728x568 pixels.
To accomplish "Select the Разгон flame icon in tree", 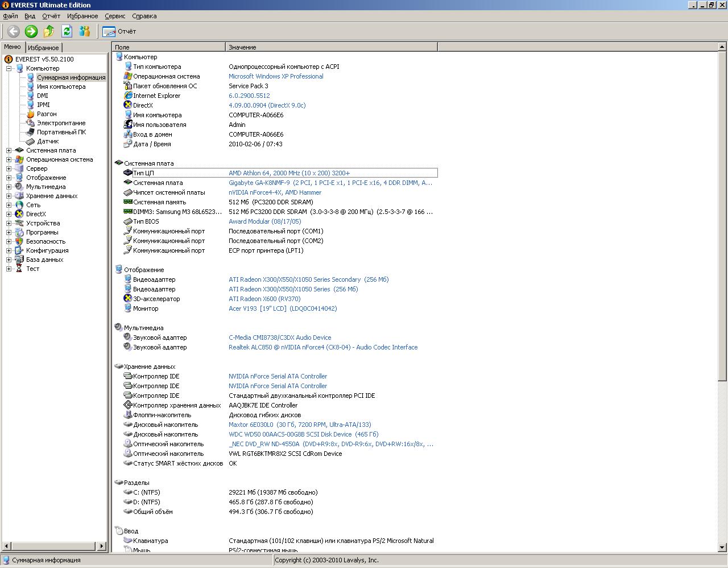I will (x=31, y=114).
